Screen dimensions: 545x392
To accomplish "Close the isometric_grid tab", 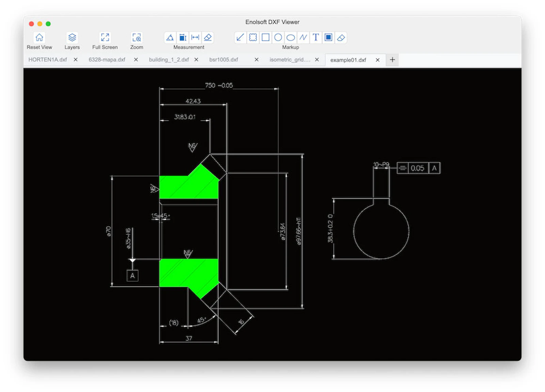I will tap(317, 60).
